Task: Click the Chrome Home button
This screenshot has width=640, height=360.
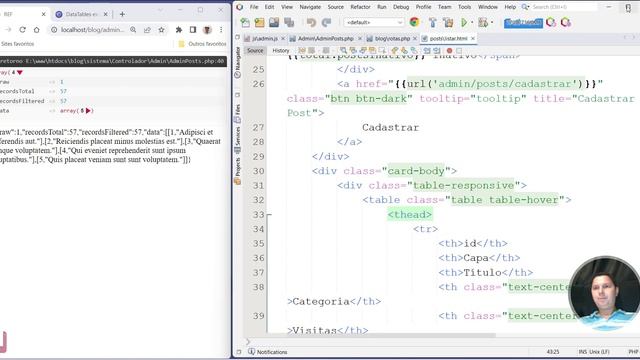Action: [37, 30]
